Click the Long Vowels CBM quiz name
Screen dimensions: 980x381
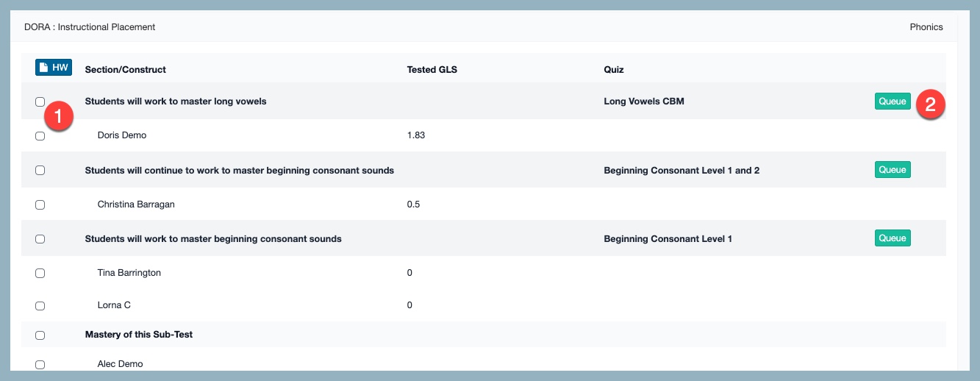pos(644,102)
